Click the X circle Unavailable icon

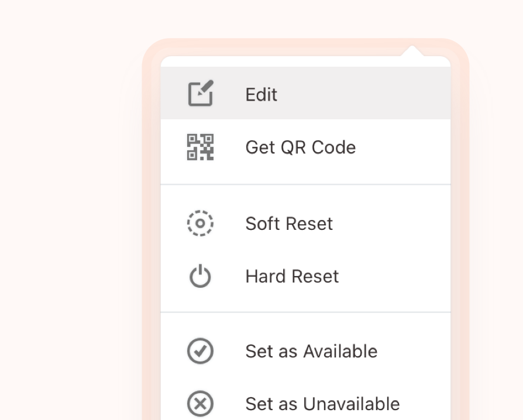point(200,404)
